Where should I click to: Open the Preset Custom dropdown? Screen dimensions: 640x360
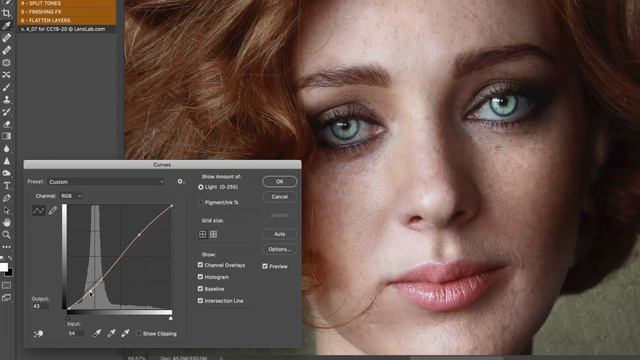(x=106, y=182)
